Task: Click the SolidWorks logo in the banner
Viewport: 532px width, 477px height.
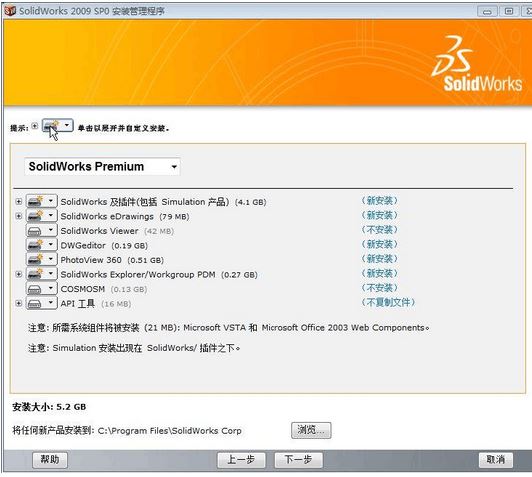Action: coord(477,64)
